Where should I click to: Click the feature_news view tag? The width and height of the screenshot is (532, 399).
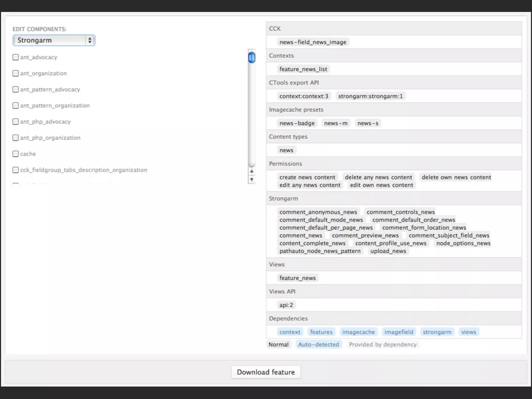pyautogui.click(x=297, y=278)
